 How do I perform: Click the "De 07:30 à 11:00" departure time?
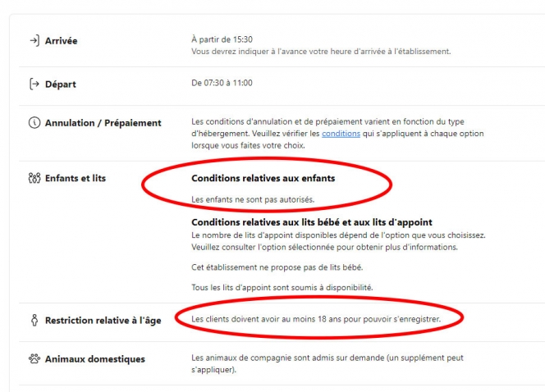[222, 83]
